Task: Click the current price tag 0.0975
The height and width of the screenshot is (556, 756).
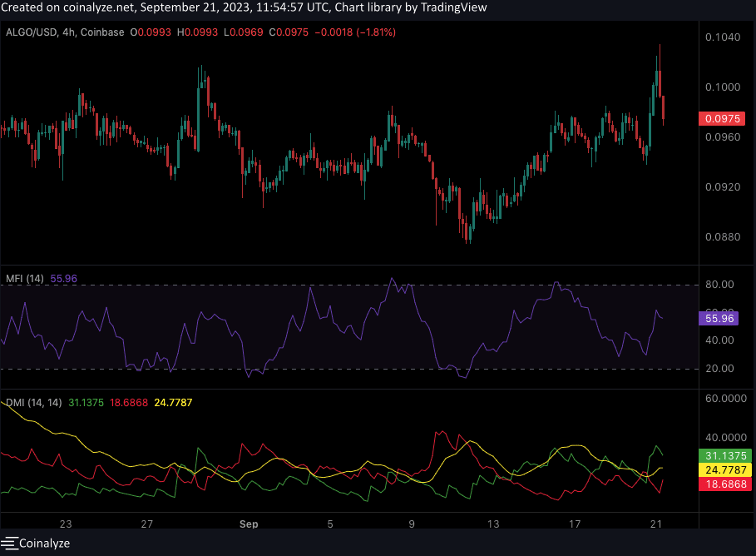Action: point(722,119)
